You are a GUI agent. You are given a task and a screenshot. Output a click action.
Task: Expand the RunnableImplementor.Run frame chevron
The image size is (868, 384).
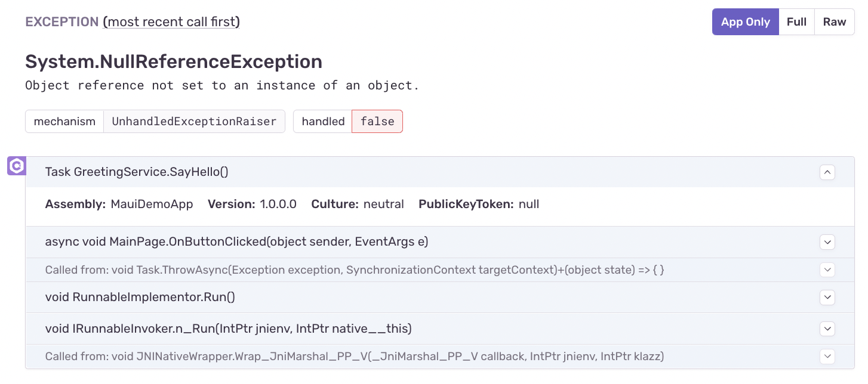pos(827,297)
